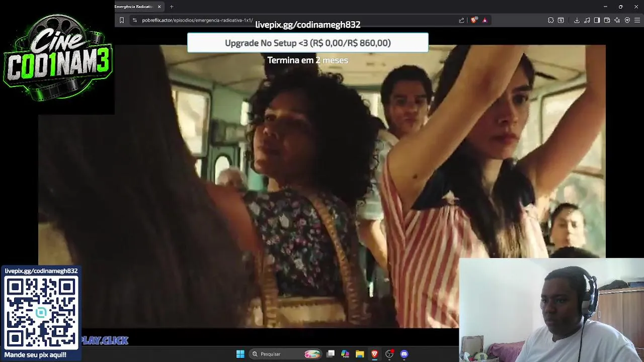Image resolution: width=644 pixels, height=362 pixels.
Task: Open the Leo AI sparkle icon
Action: [x=617, y=20]
